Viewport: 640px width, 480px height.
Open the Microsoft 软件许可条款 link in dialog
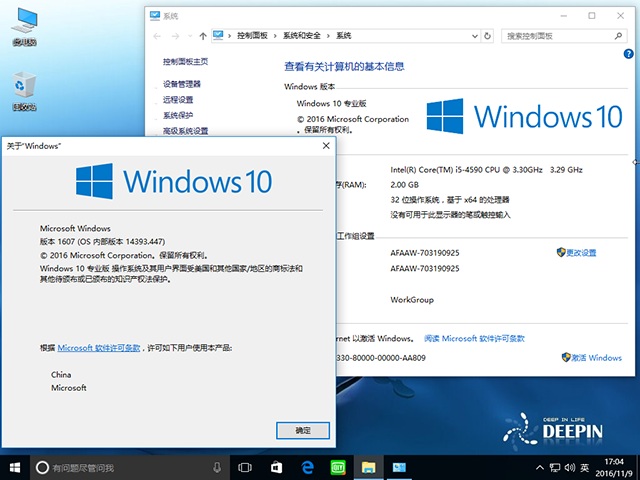tap(99, 347)
